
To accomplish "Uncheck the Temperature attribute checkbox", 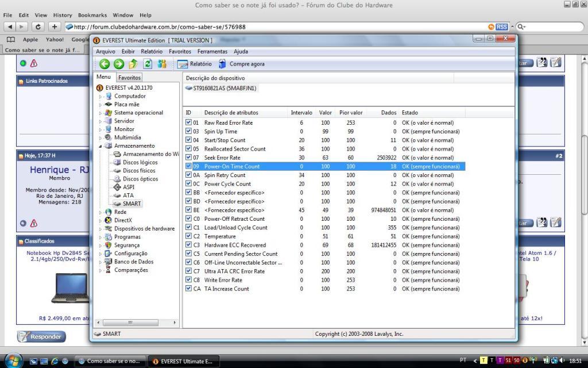I will coord(188,236).
